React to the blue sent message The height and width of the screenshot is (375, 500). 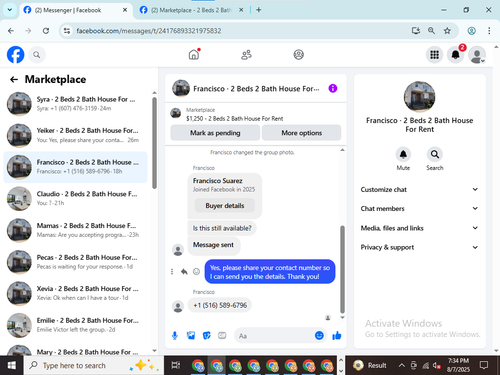(196, 272)
